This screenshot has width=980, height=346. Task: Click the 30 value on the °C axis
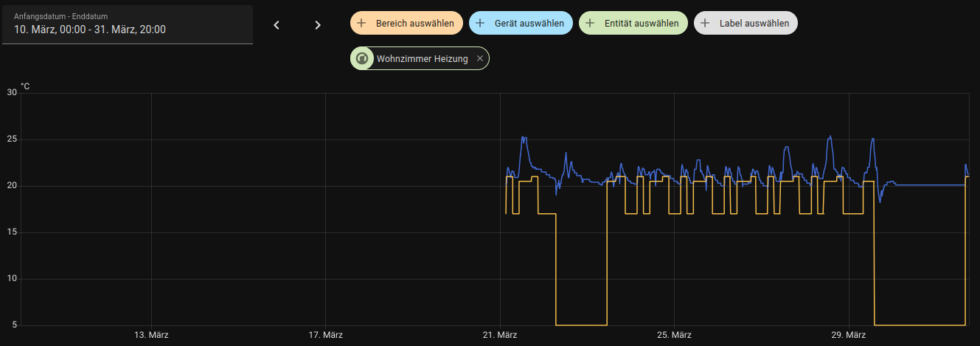(x=11, y=93)
